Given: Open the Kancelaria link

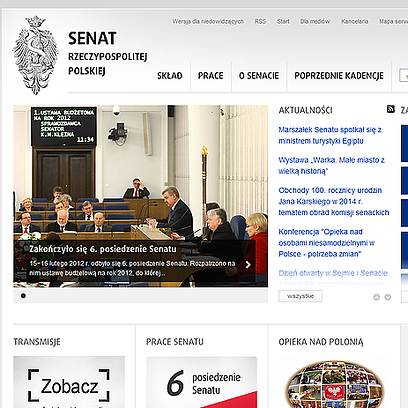Looking at the screenshot, I should click(355, 21).
